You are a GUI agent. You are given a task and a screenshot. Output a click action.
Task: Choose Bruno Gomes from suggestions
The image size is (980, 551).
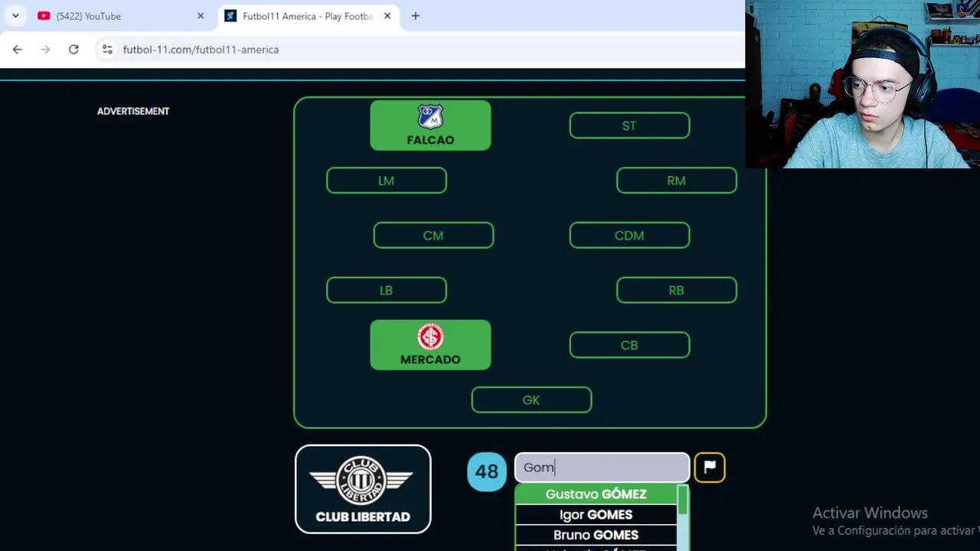click(596, 535)
